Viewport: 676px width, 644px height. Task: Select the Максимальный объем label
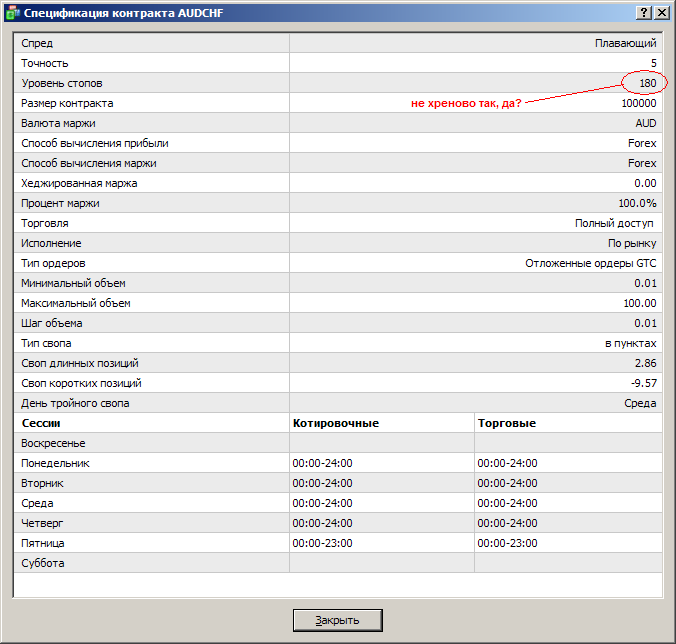[x=76, y=303]
